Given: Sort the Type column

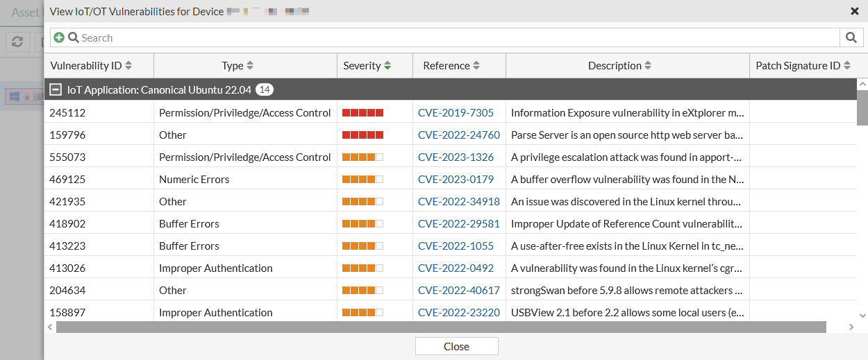Looking at the screenshot, I should click(x=250, y=66).
